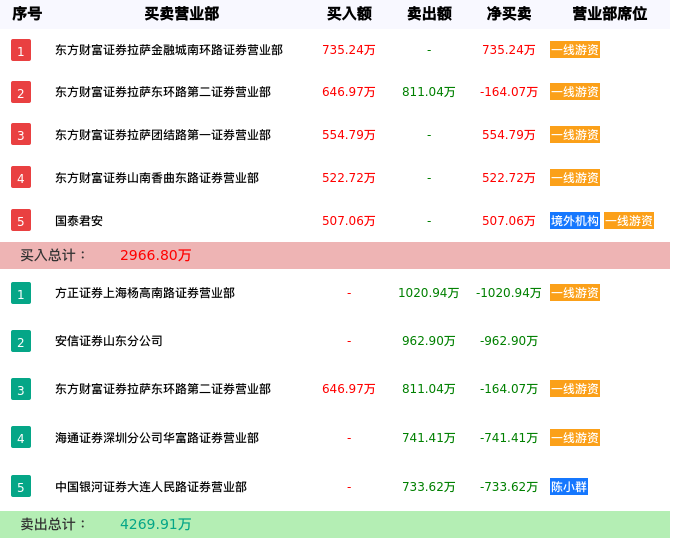676x540 pixels.
Task: Click the 营业部席位 column header
Action: click(609, 14)
